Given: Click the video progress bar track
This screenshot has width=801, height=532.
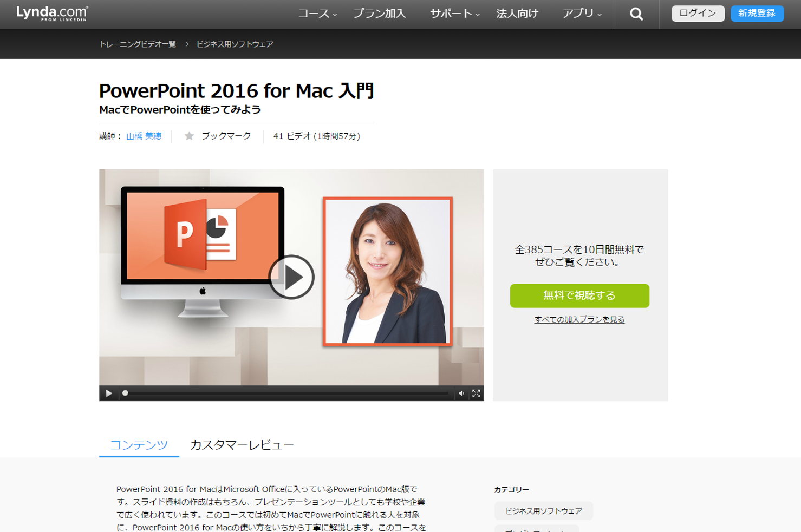Looking at the screenshot, I should (287, 393).
